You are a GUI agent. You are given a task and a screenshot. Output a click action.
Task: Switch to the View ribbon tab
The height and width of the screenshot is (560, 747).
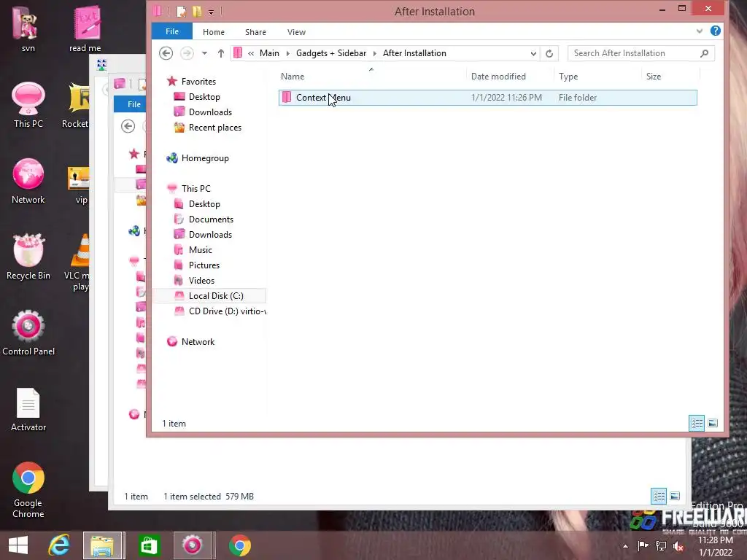[x=296, y=32]
